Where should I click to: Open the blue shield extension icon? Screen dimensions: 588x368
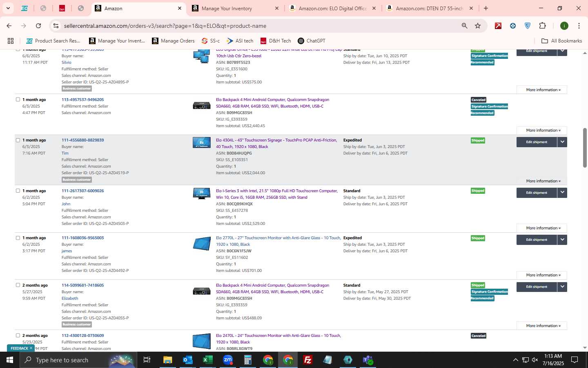pyautogui.click(x=528, y=26)
